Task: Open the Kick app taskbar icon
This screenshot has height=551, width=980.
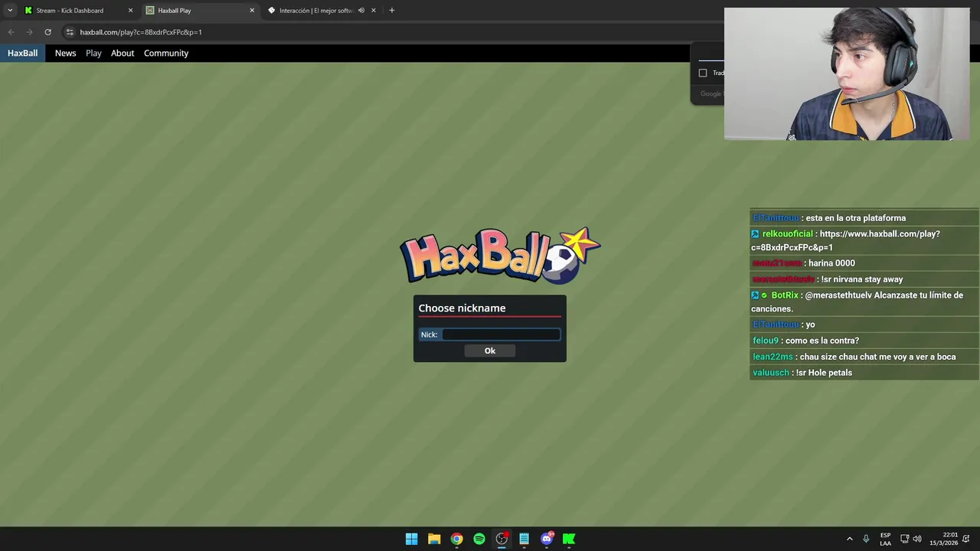Action: (x=569, y=539)
